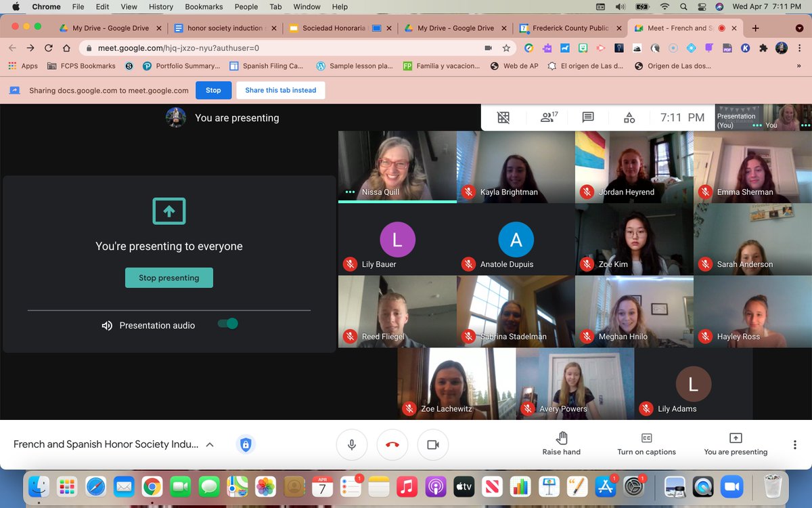This screenshot has height=508, width=812.
Task: Click Avery Powers' muted mic icon
Action: point(528,408)
